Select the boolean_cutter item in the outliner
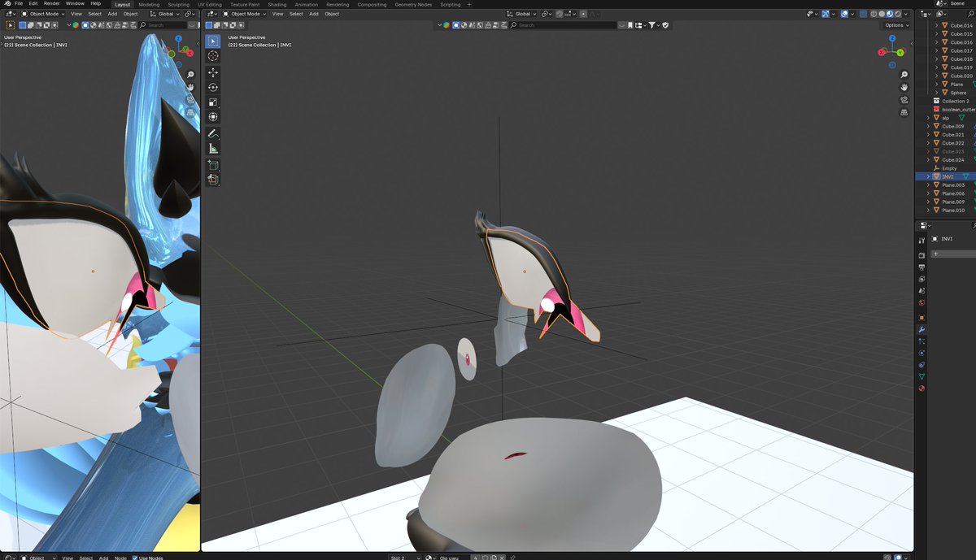Viewport: 976px width, 560px height. [960, 110]
